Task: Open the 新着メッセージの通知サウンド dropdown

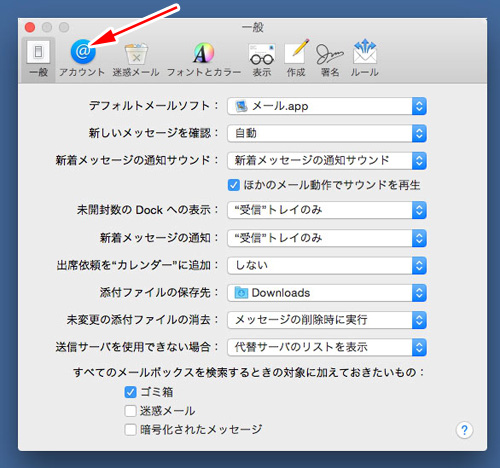Action: (x=327, y=161)
